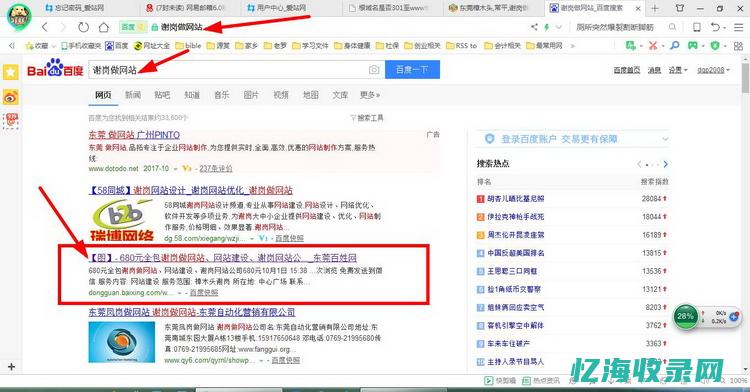This screenshot has width=750, height=392.
Task: Open 东莞自动化营销有限公司 result link
Action: [192, 312]
